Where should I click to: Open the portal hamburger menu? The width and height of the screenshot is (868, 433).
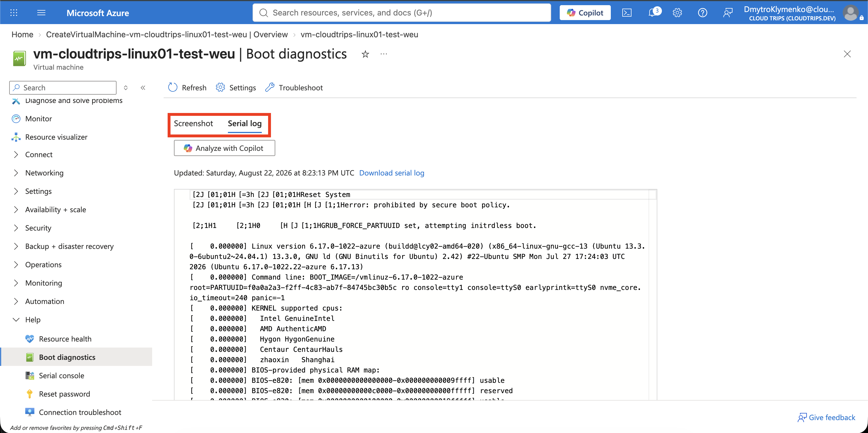(41, 13)
